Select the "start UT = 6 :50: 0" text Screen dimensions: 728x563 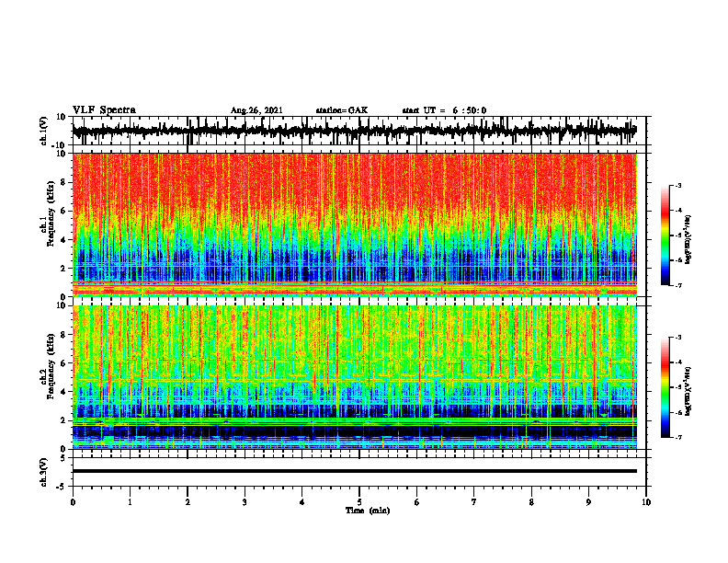[444, 110]
